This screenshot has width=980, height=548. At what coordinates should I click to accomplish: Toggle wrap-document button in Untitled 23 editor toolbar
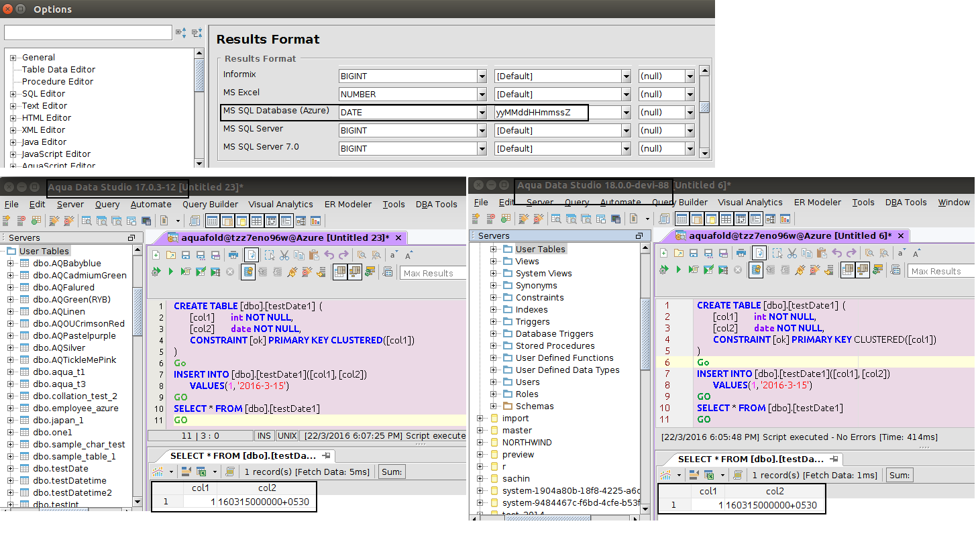click(251, 255)
